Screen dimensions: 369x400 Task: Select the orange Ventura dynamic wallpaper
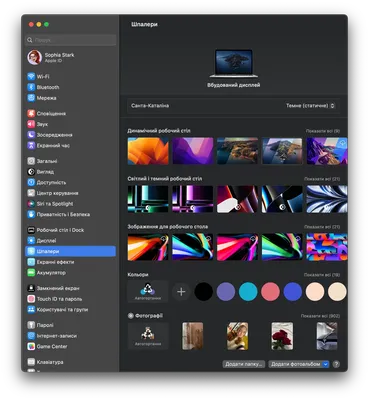pyautogui.click(x=148, y=151)
